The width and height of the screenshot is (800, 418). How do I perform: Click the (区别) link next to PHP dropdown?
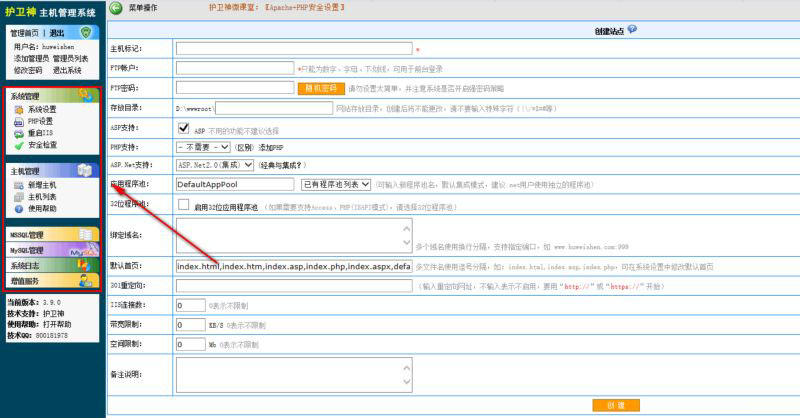coord(244,147)
